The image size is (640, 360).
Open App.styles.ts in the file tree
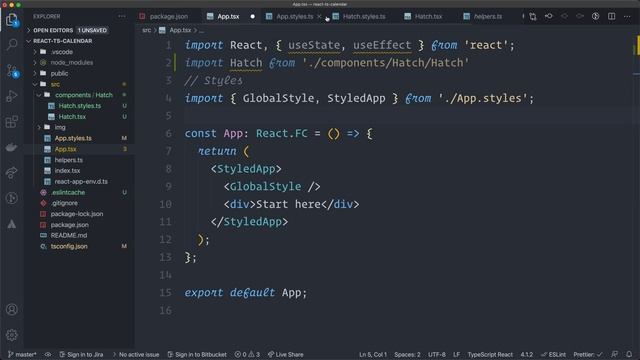pos(73,138)
